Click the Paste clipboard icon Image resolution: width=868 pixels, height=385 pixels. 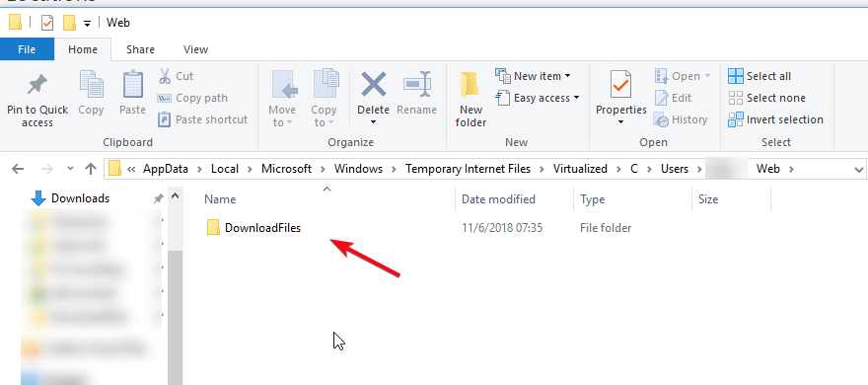click(133, 85)
